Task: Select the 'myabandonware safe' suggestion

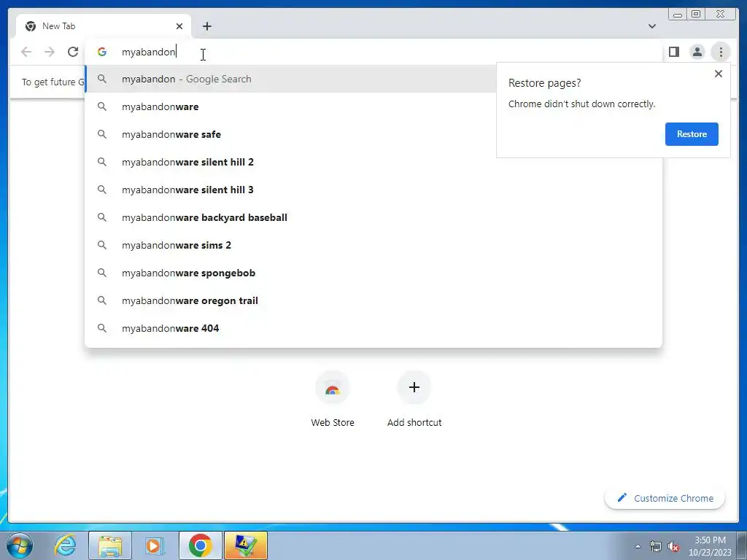Action: pyautogui.click(x=290, y=134)
